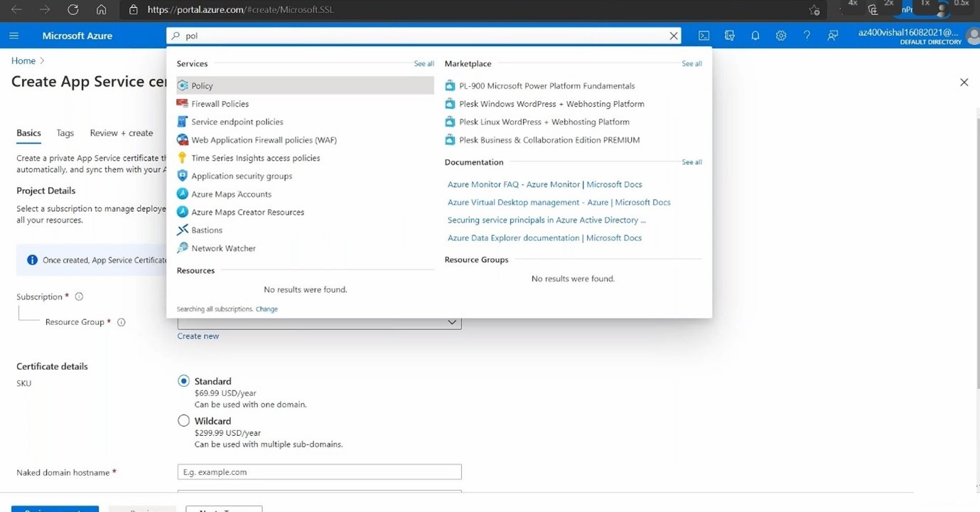Click the Create new resource group link
980x512 pixels.
(198, 336)
